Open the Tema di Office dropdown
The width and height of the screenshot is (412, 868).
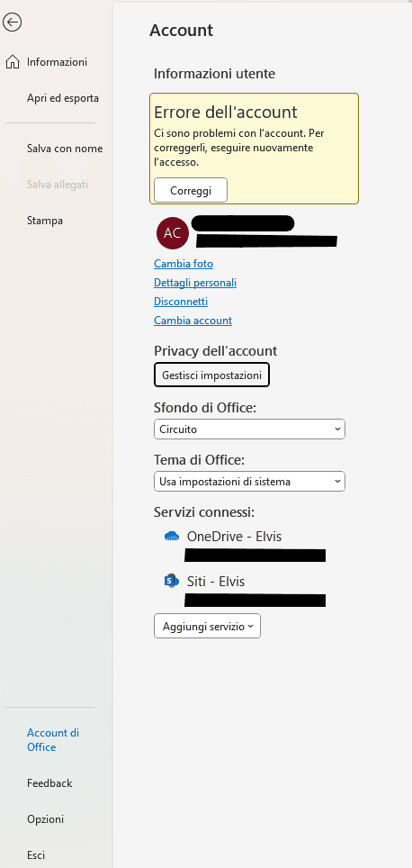tap(249, 482)
